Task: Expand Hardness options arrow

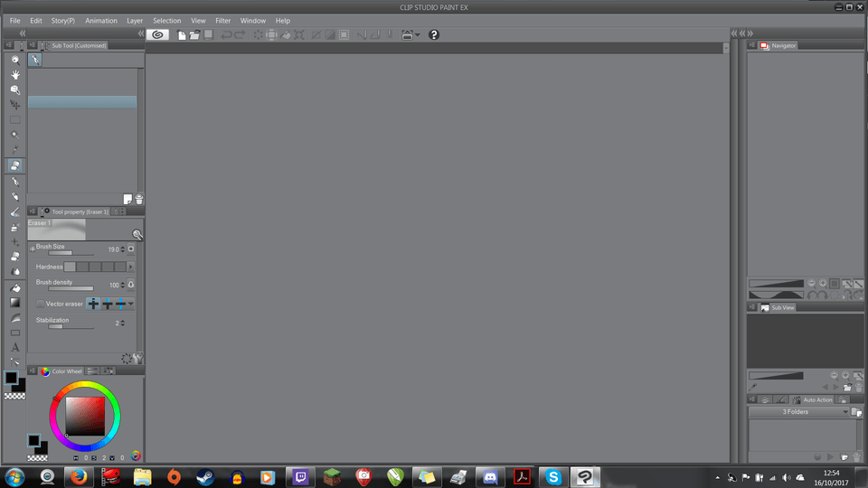Action: pos(130,267)
